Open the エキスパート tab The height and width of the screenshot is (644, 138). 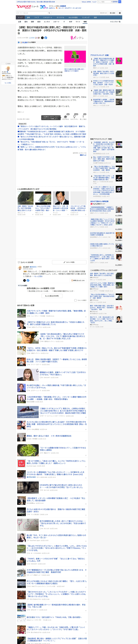tap(48, 17)
